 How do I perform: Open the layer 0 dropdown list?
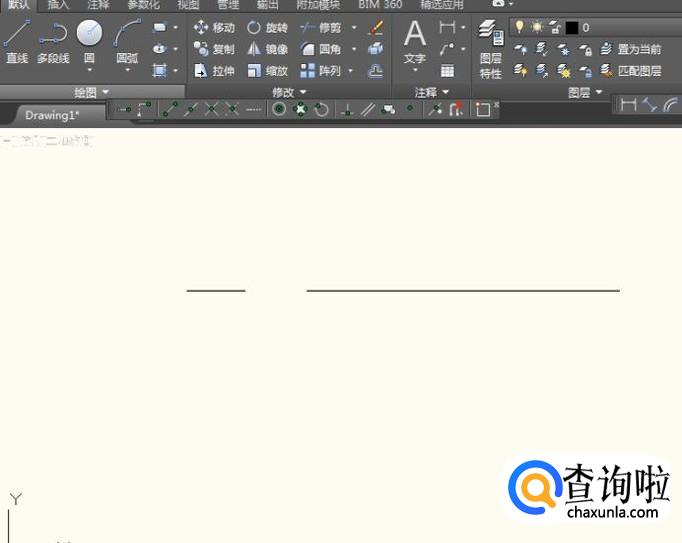(x=595, y=28)
